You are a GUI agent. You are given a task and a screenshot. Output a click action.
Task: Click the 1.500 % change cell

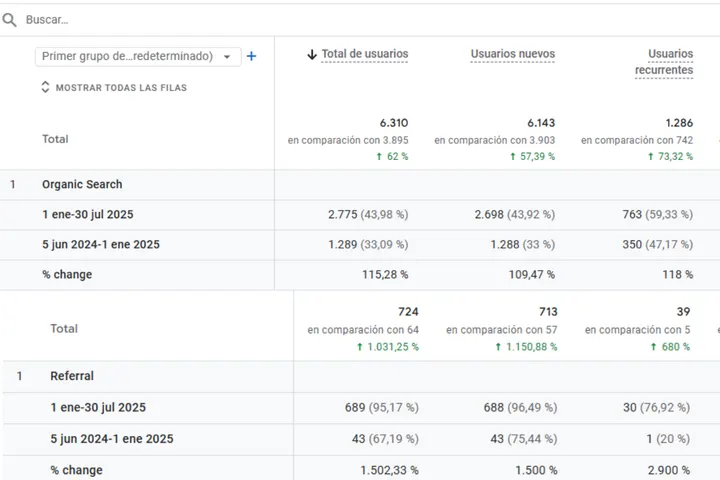(x=536, y=470)
